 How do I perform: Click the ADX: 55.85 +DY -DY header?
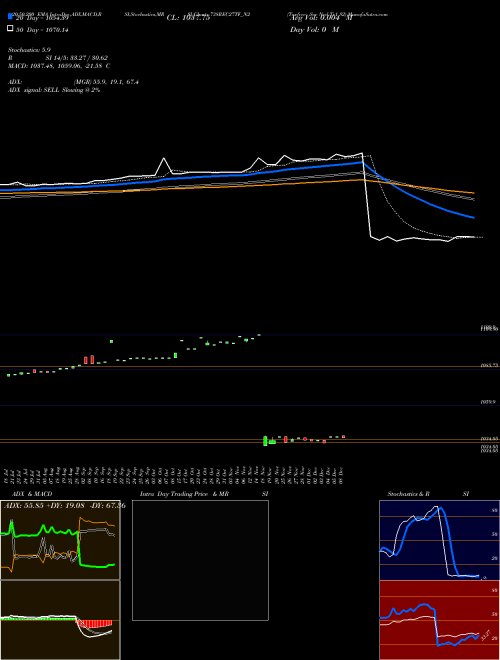point(65,505)
